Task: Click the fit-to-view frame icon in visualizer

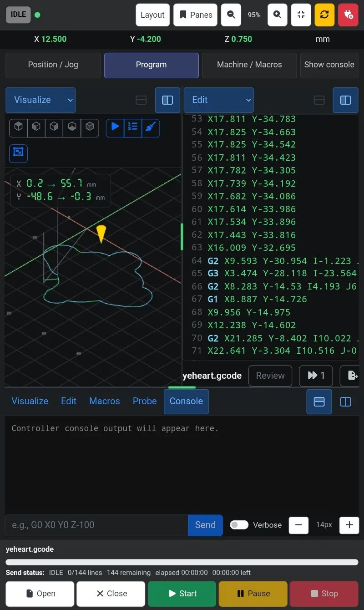Action: pyautogui.click(x=18, y=153)
